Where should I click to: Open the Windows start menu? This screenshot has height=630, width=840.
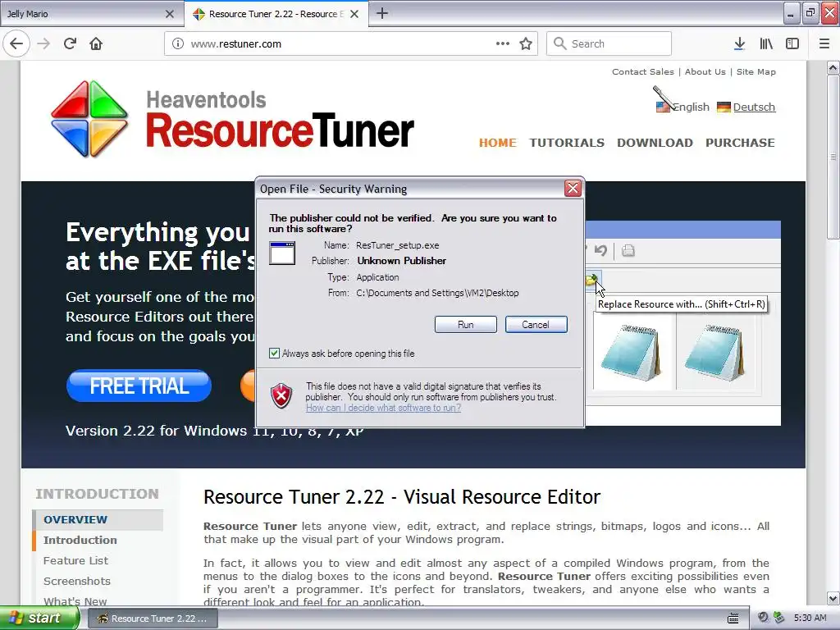tap(39, 619)
